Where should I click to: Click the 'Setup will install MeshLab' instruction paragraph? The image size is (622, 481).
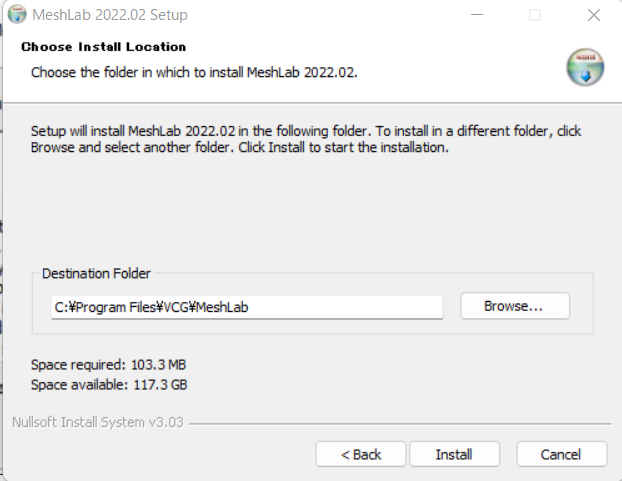click(306, 139)
